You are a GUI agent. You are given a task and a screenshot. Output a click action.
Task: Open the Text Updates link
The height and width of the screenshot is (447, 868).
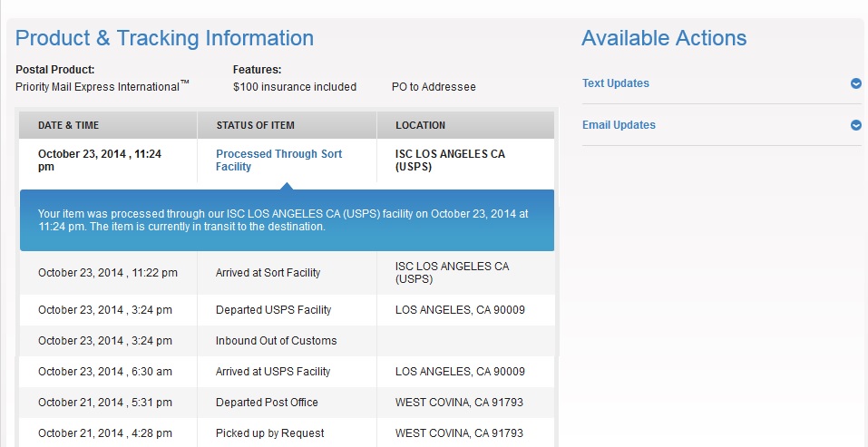(x=616, y=83)
